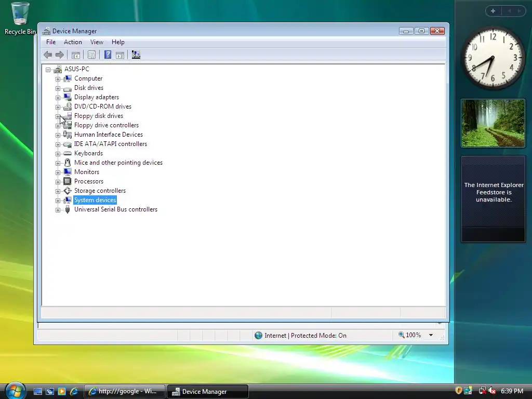
Task: Expand the System devices node
Action: (58, 201)
